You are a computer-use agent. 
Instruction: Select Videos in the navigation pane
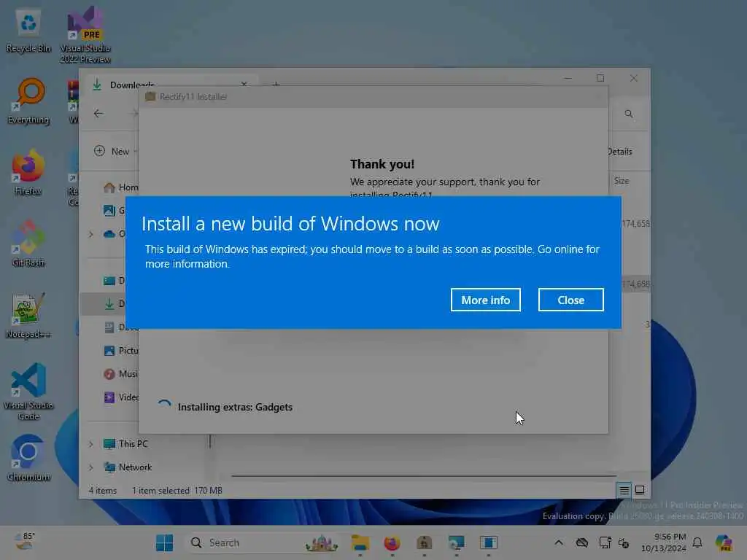coord(120,397)
